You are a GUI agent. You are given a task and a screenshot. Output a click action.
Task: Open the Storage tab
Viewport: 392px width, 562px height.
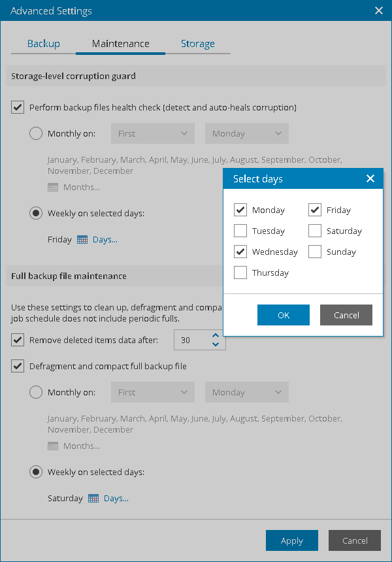tap(197, 44)
